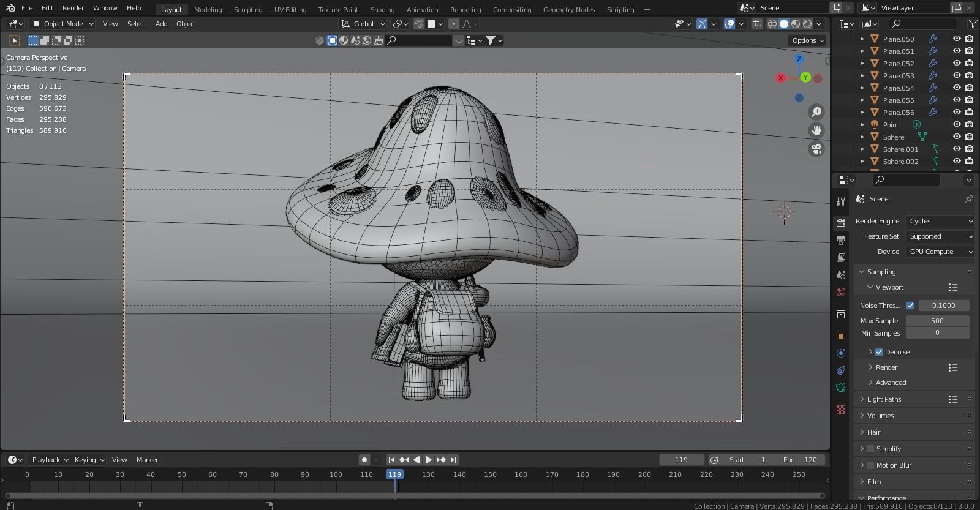Enable the Simplify checkbox

[870, 449]
